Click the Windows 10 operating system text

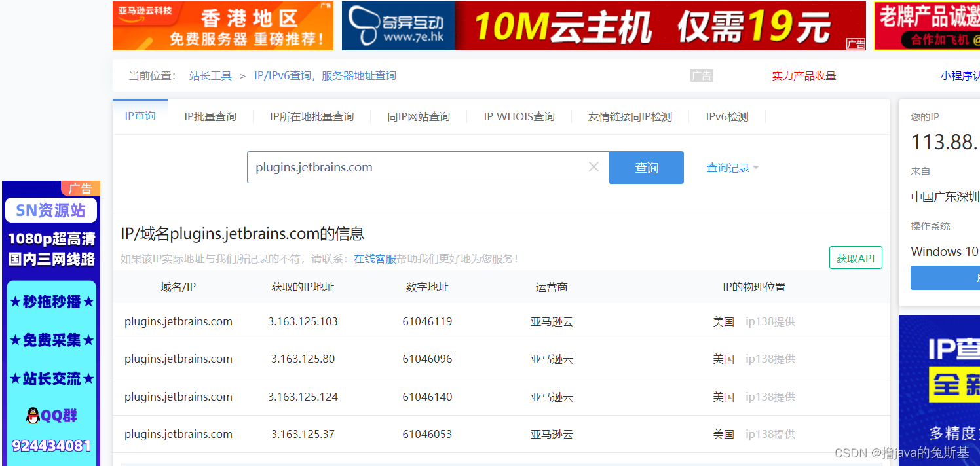(x=944, y=252)
